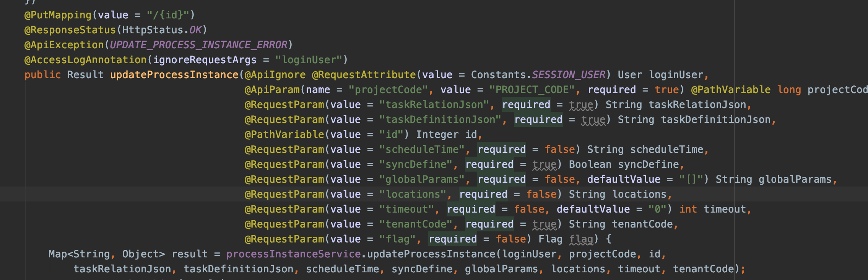Click "projectCode" string literal
The image size is (868, 280).
click(x=388, y=90)
